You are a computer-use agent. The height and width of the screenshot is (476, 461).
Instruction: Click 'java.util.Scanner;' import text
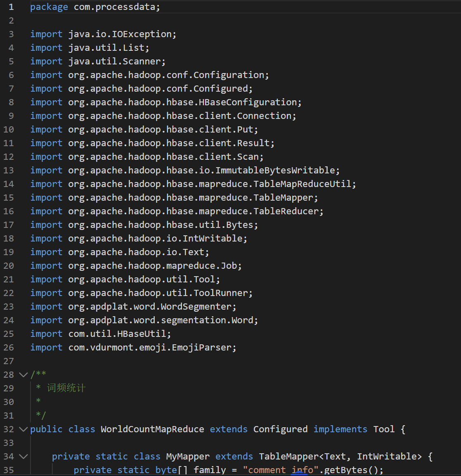tap(117, 62)
